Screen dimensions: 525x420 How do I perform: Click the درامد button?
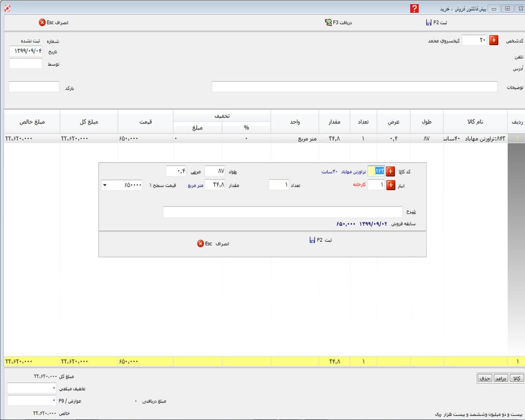point(500,378)
